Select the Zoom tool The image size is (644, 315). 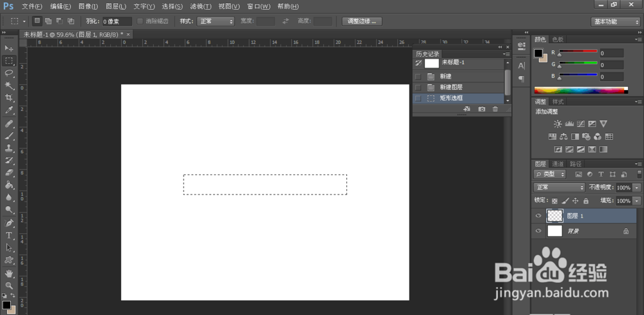pos(8,285)
